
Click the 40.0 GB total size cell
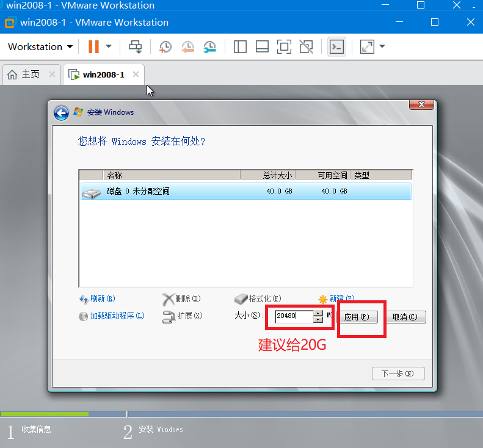279,191
